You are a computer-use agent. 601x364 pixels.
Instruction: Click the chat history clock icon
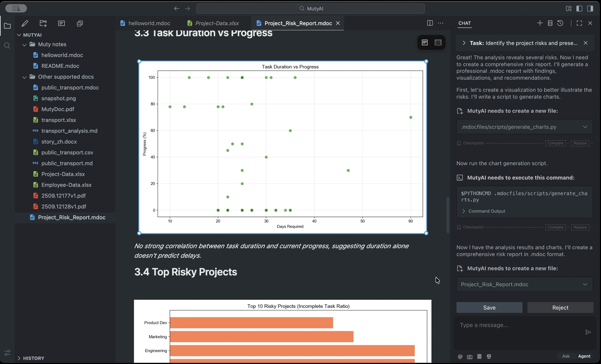click(560, 23)
